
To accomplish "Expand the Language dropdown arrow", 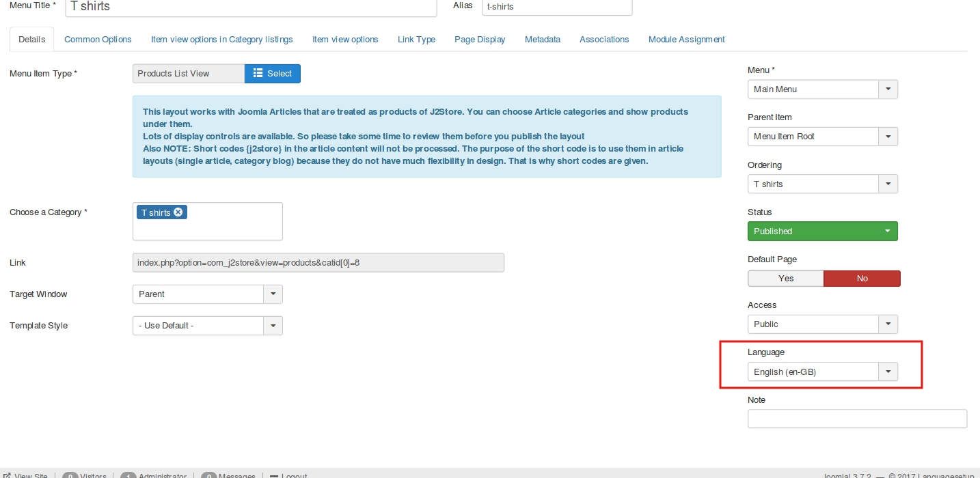I will tap(888, 372).
